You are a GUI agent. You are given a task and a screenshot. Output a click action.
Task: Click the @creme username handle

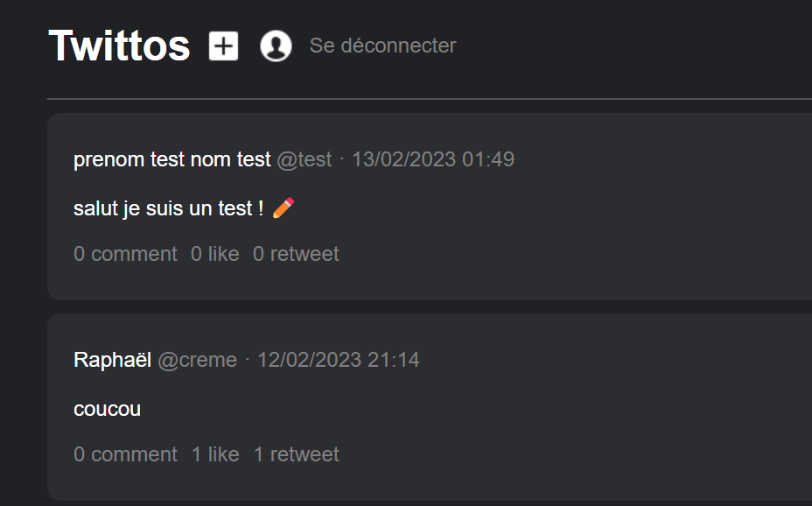pyautogui.click(x=197, y=360)
